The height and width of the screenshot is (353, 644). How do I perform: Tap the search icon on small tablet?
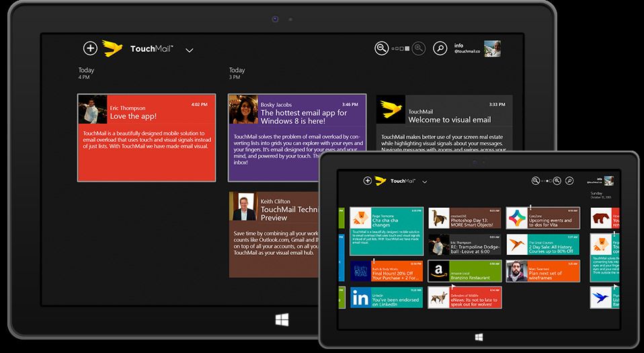click(x=569, y=181)
